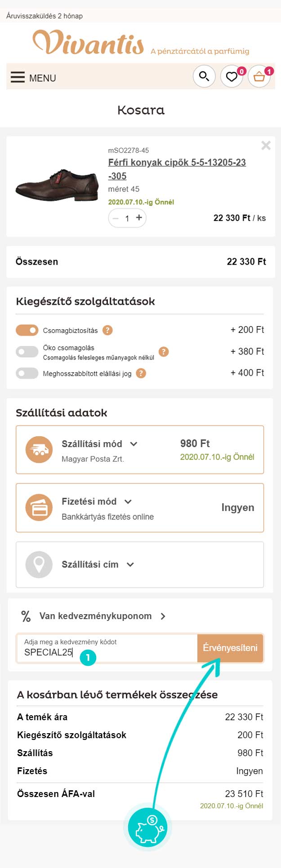
Task: Remove the shoe item with X
Action: coord(266,145)
